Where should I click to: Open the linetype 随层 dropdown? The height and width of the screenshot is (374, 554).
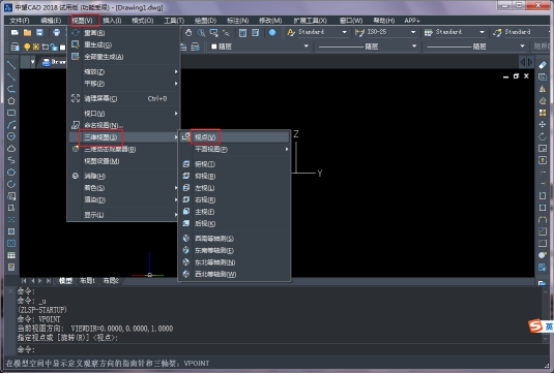click(414, 46)
